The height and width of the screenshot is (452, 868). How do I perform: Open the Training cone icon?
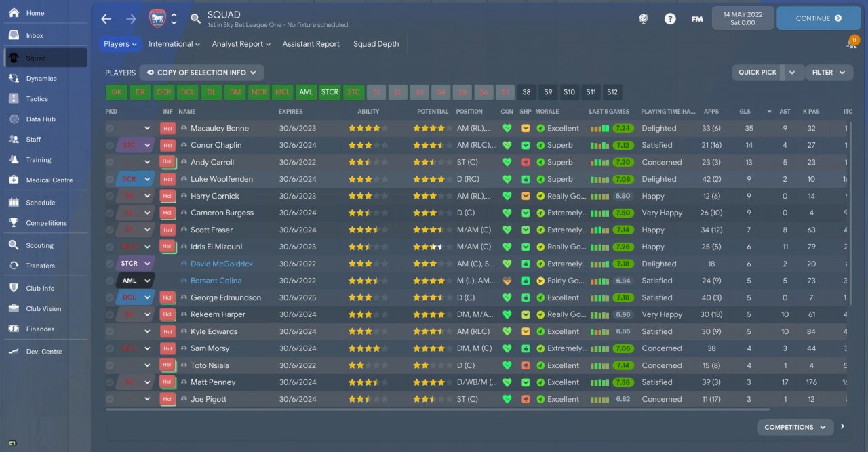[x=14, y=160]
